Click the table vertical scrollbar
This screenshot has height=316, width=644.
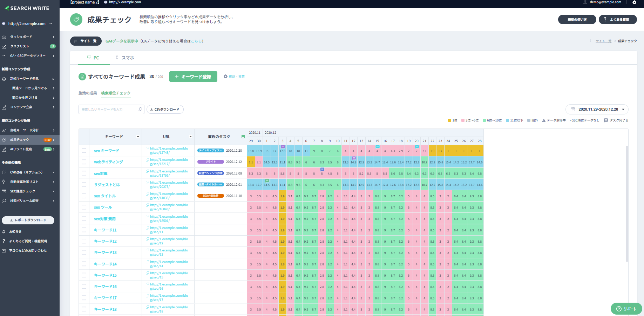coord(627,204)
